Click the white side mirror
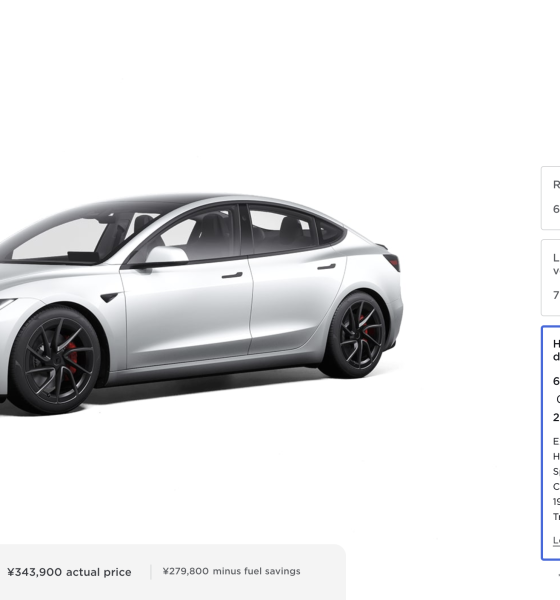This screenshot has height=600, width=560. click(x=167, y=255)
